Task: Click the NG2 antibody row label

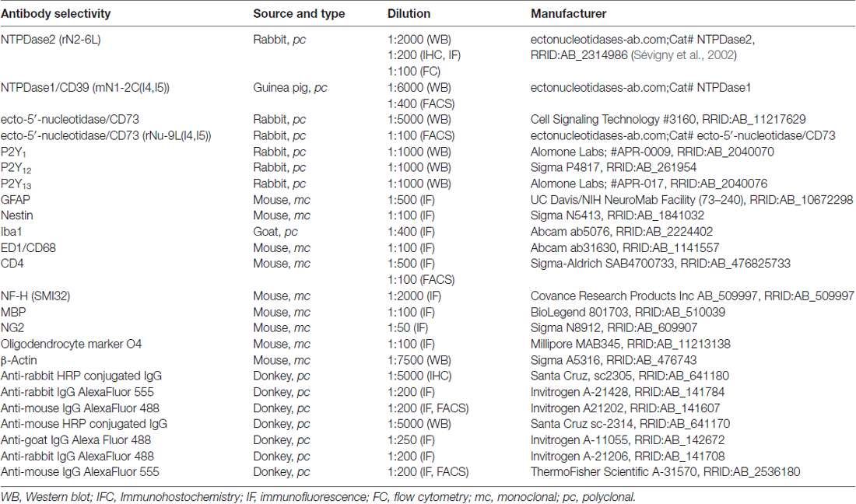Action: (12, 327)
